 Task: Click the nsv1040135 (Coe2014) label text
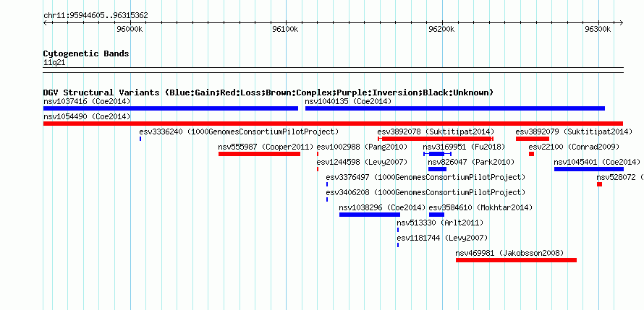point(348,101)
